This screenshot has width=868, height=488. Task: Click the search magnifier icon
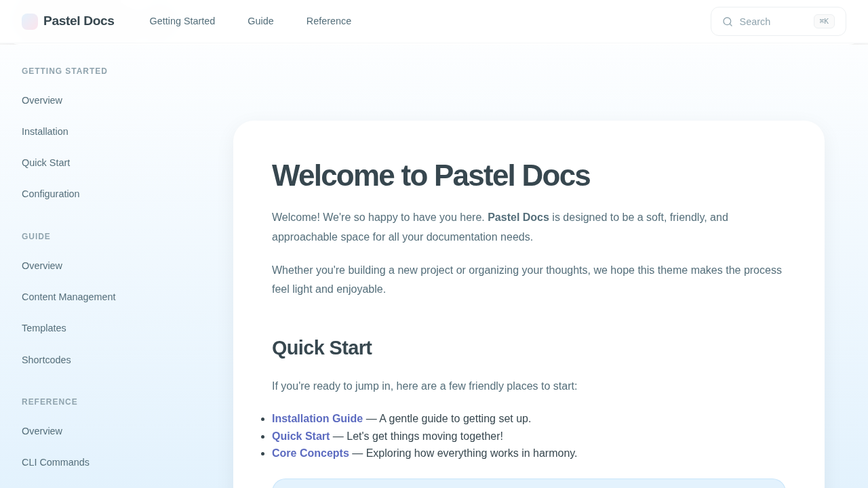pyautogui.click(x=726, y=21)
